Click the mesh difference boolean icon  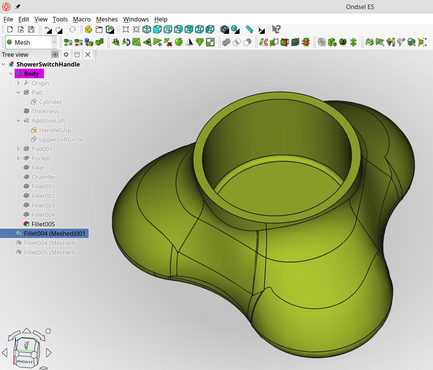247,42
